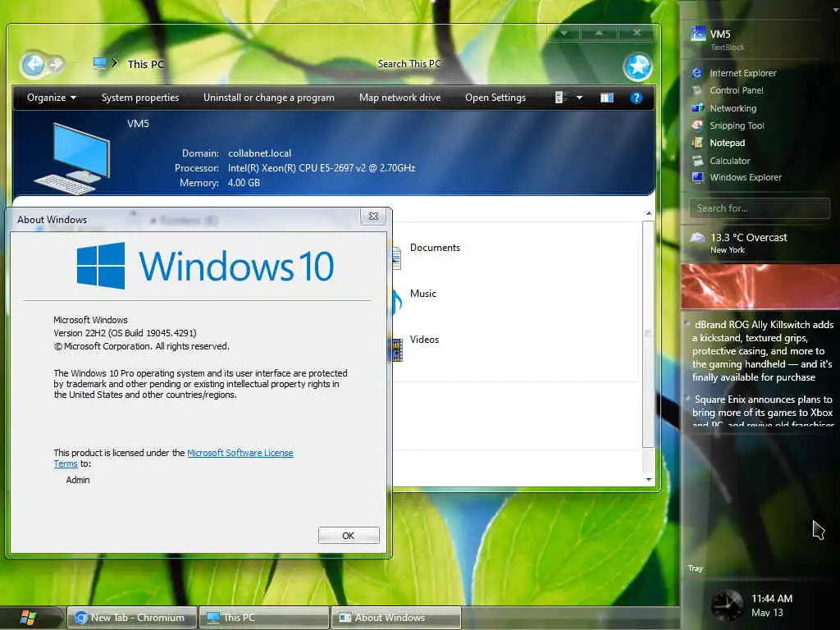Open the Square Enix announces plans headline
The height and width of the screenshot is (630, 840).
(x=762, y=410)
